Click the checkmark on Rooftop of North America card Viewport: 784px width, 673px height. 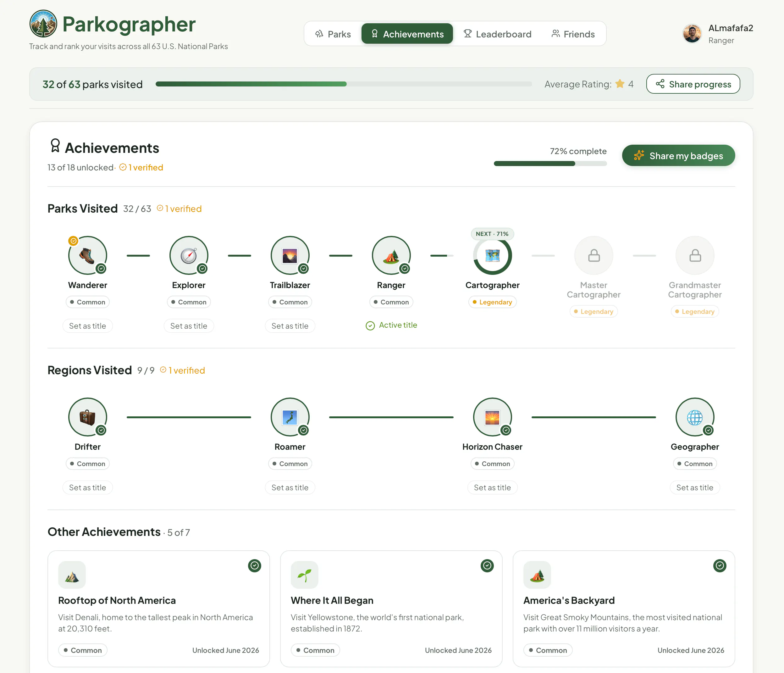[x=255, y=565]
